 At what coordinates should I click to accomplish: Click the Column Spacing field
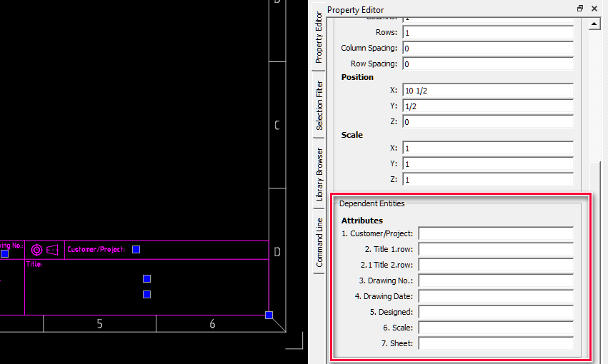click(488, 49)
